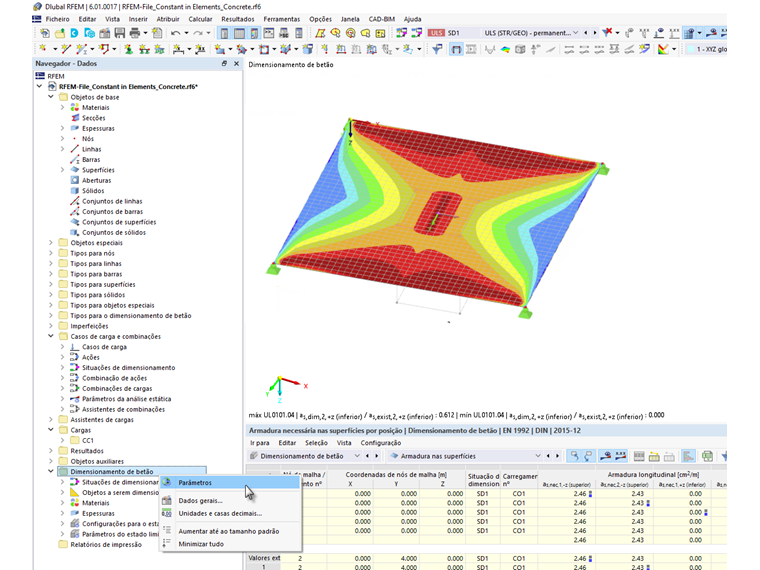Select Combinações de cargas tree item
Screen dimensions: 760x570
tap(117, 388)
